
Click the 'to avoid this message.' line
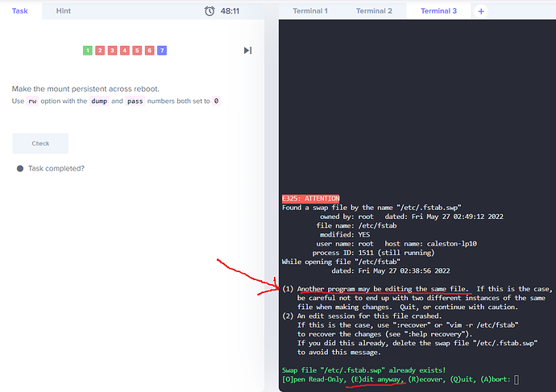tap(339, 353)
